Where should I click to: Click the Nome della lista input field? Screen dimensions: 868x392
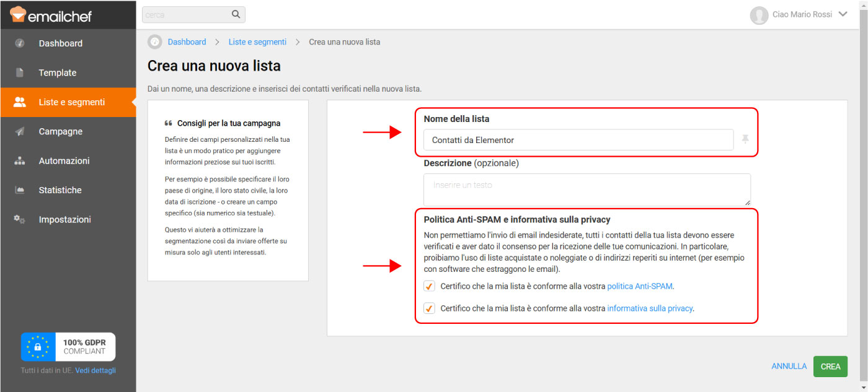(x=578, y=140)
